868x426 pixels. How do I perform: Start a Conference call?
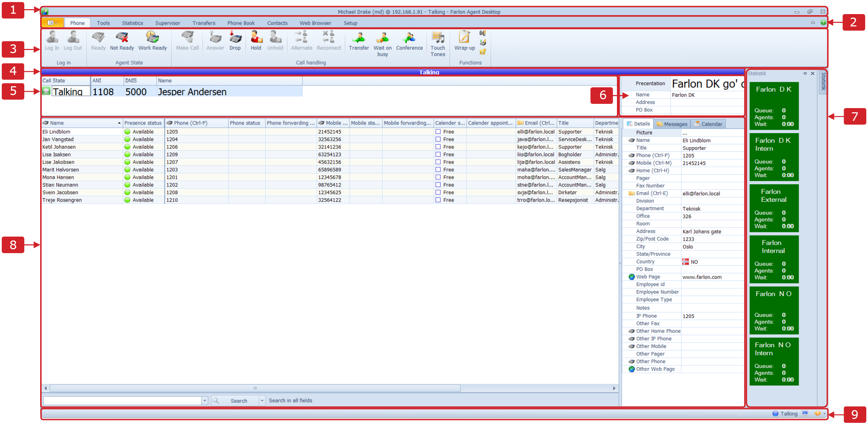[409, 38]
